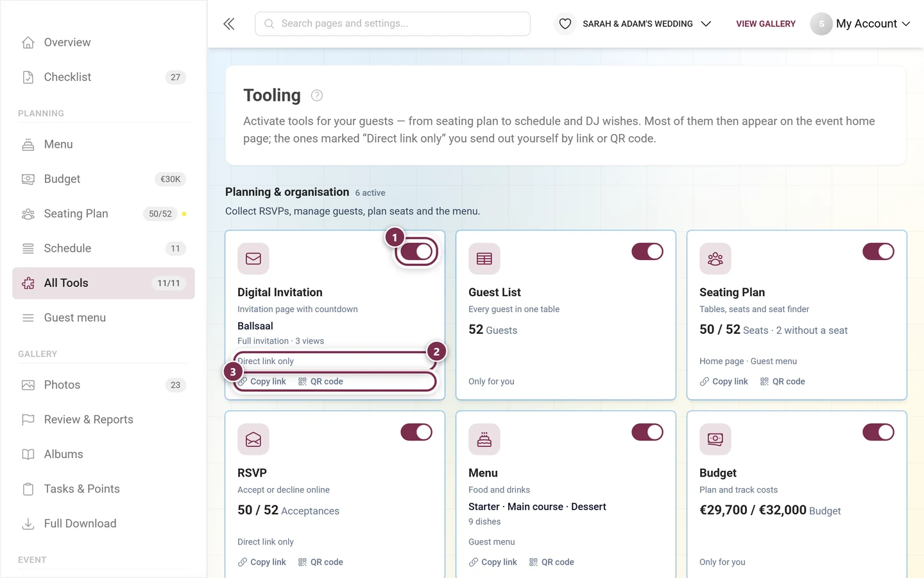Click the "50 / 52 Acceptances" text

288,511
